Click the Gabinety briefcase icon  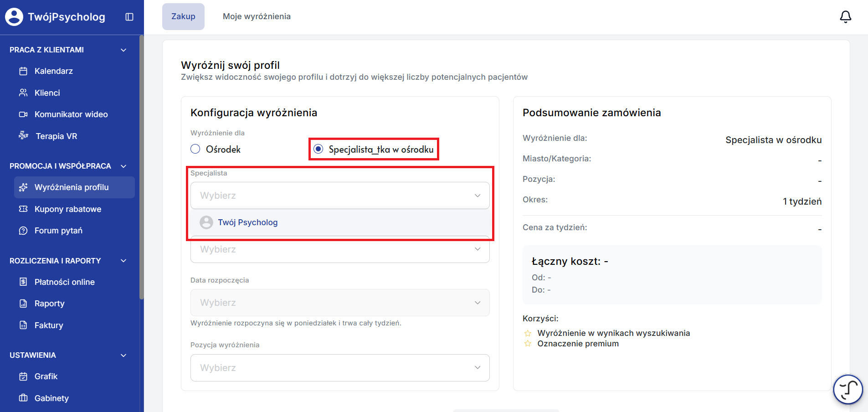coord(23,398)
